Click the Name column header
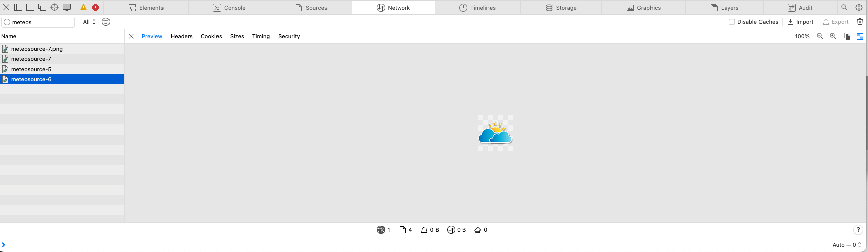Viewport: 868px width, 252px height. (x=62, y=36)
